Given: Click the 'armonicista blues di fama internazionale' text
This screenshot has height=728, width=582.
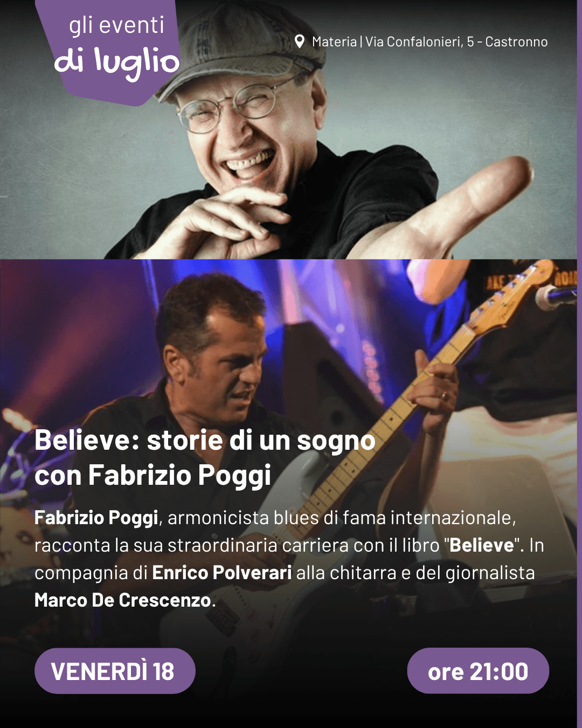Looking at the screenshot, I should (342, 518).
